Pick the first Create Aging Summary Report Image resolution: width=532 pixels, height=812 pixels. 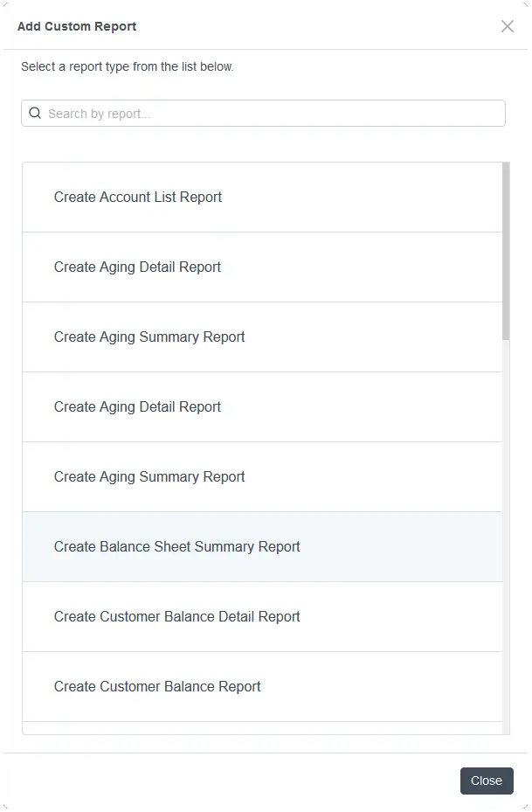[149, 337]
